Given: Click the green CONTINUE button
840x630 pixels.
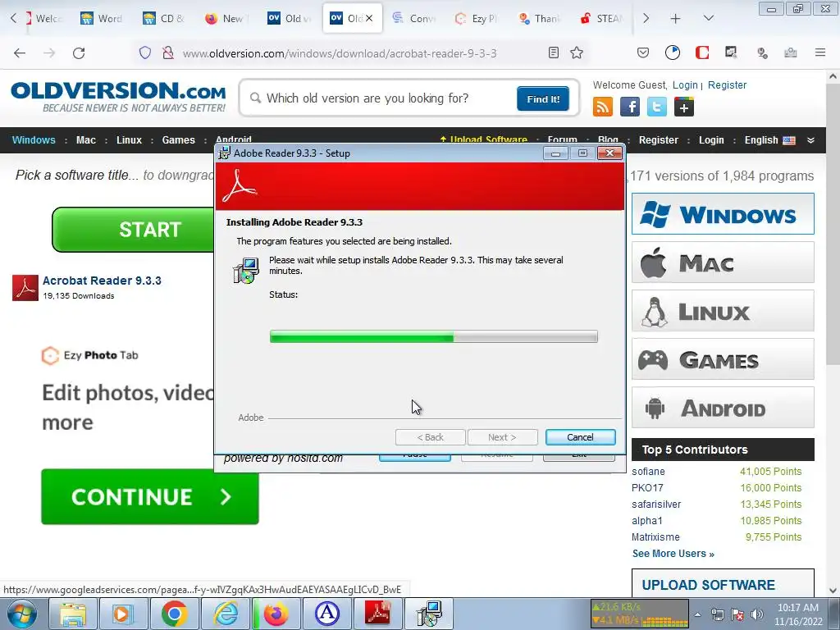Looking at the screenshot, I should click(x=150, y=496).
